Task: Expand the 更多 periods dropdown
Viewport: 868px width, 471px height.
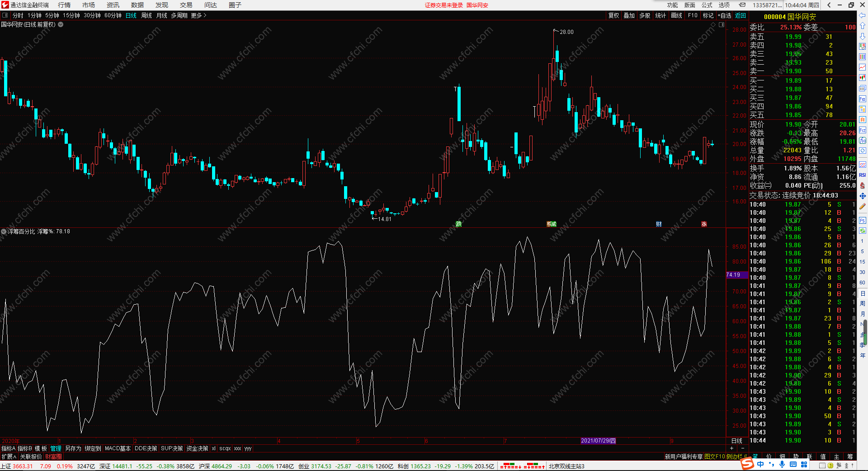Action: [198, 15]
